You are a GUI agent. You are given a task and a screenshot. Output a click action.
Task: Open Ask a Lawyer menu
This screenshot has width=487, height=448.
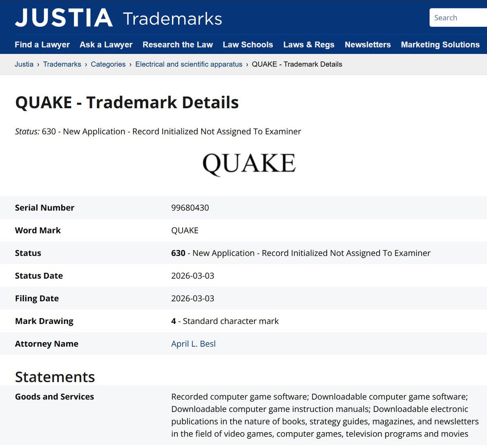point(106,45)
